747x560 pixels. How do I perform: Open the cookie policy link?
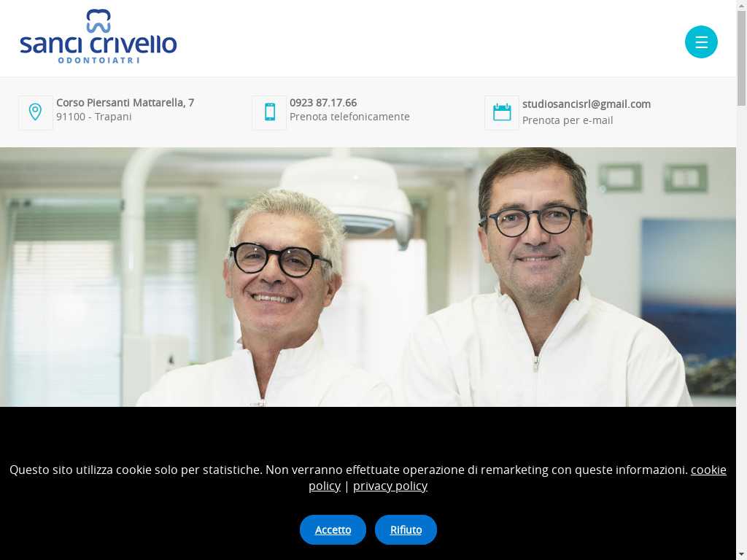pyautogui.click(x=517, y=478)
